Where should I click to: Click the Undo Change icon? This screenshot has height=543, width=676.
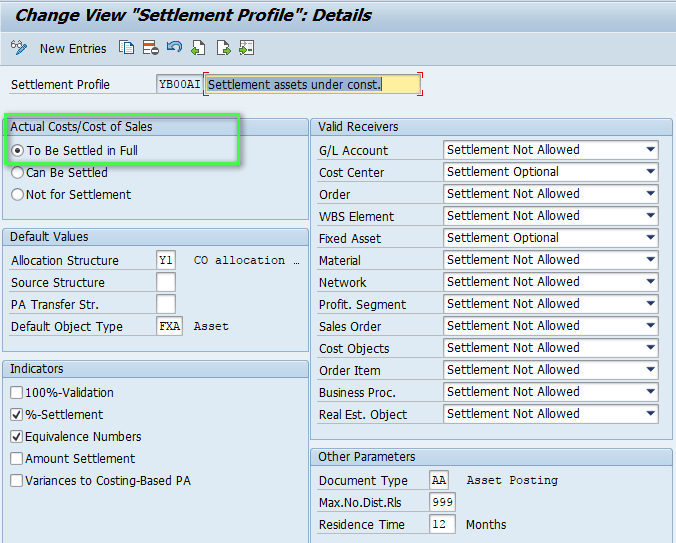(x=174, y=48)
